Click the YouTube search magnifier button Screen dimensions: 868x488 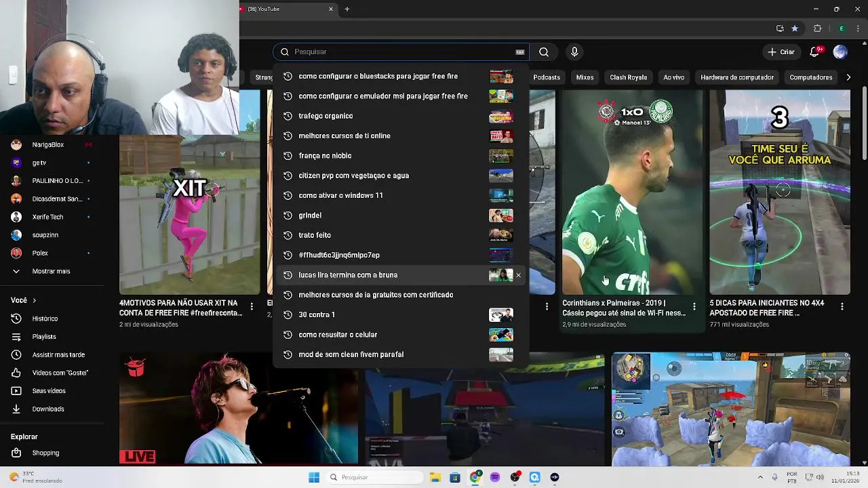[x=544, y=52]
